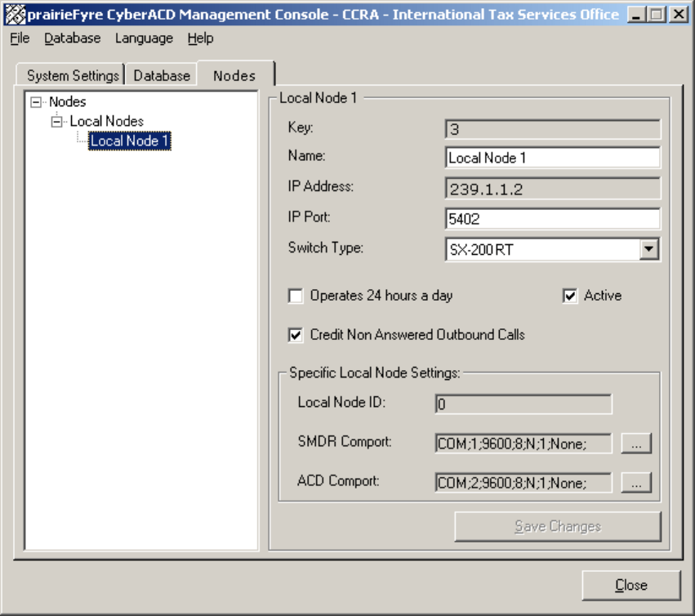
Task: Click the IP Address field 239.1.1.2
Action: click(553, 189)
